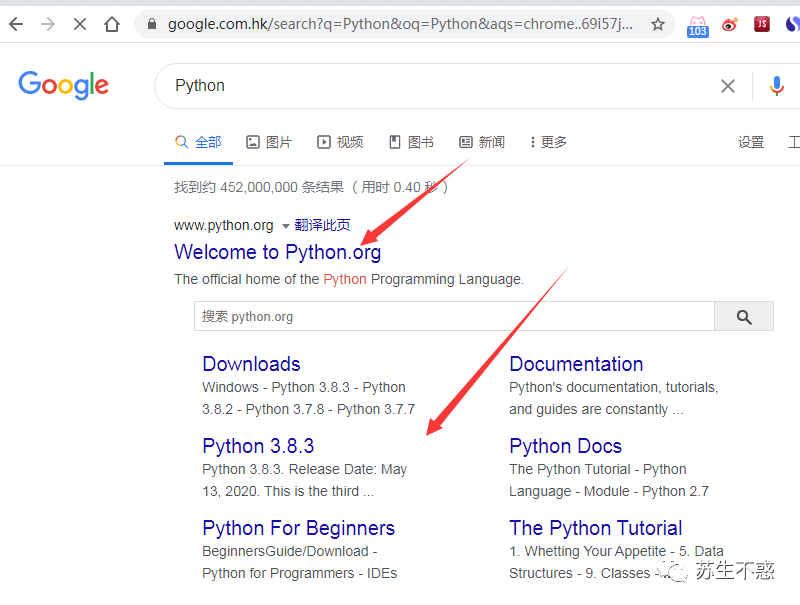Click the 搜索 python.org search field
This screenshot has width=800, height=605.
pyautogui.click(x=454, y=316)
